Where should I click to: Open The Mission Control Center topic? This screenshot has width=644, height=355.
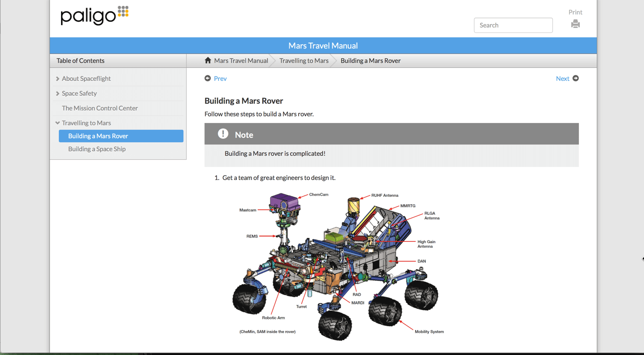coord(100,108)
